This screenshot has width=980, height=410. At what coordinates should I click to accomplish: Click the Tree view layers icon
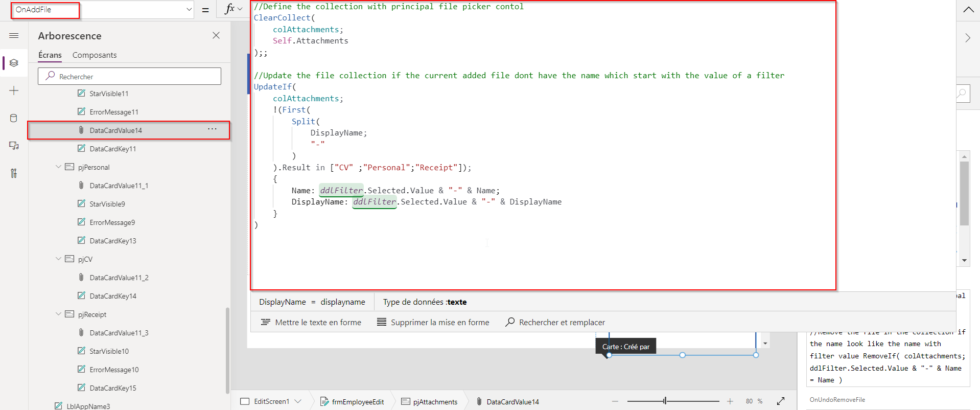[x=14, y=63]
